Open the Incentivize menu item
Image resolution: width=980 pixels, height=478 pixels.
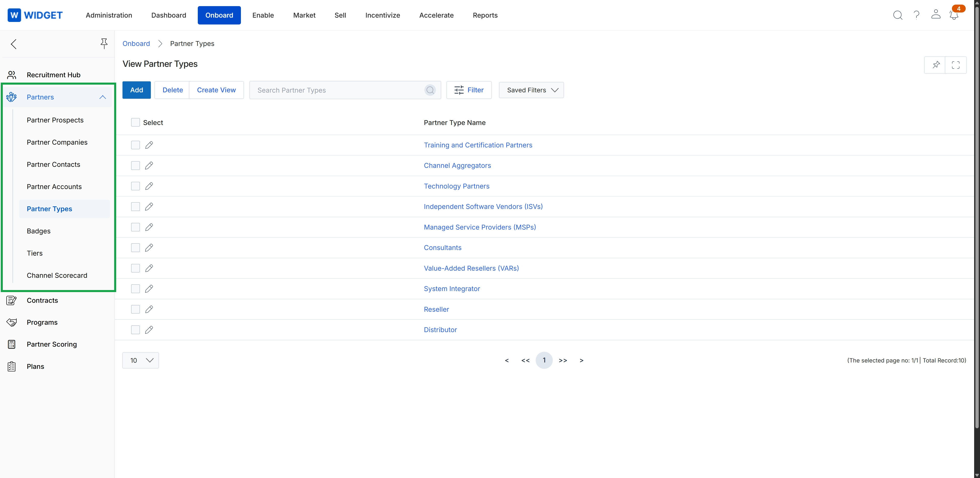click(382, 15)
